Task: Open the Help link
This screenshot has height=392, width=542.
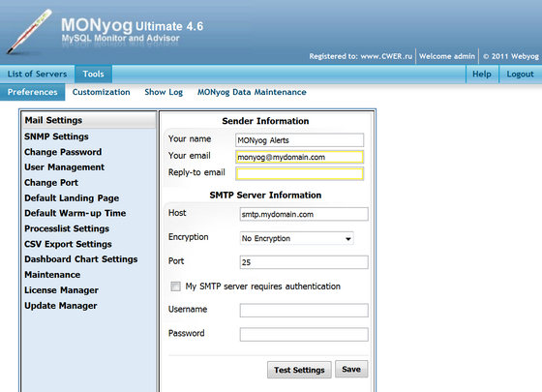Action: [x=482, y=74]
